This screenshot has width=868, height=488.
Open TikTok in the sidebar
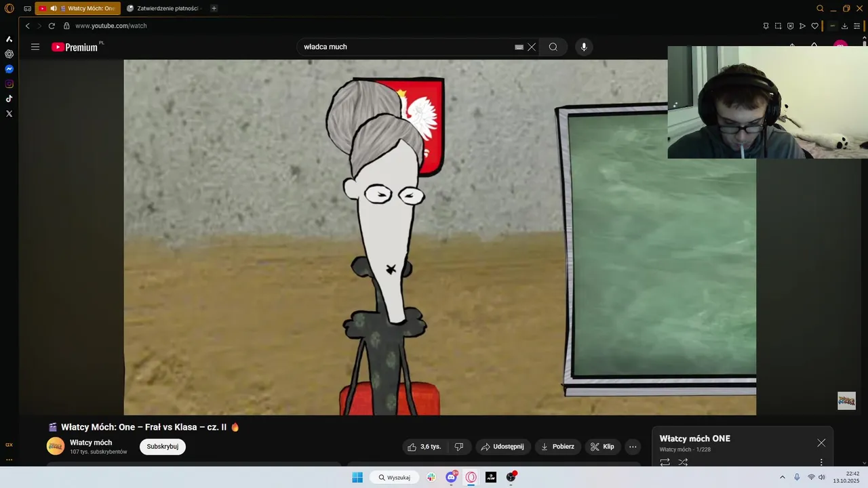coord(9,99)
